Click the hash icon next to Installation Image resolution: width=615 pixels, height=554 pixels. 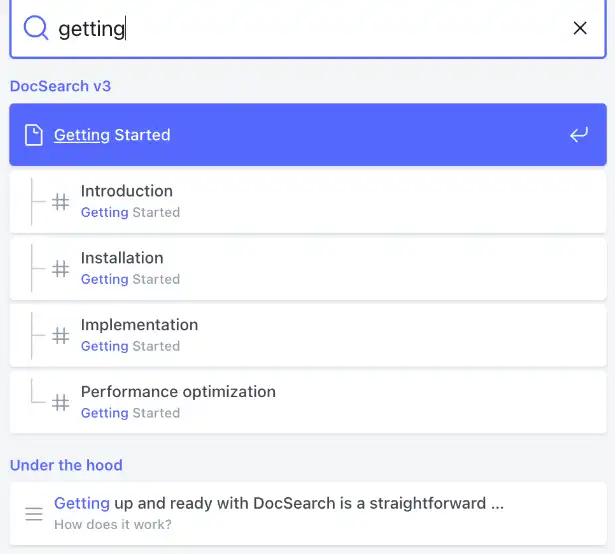pyautogui.click(x=60, y=269)
